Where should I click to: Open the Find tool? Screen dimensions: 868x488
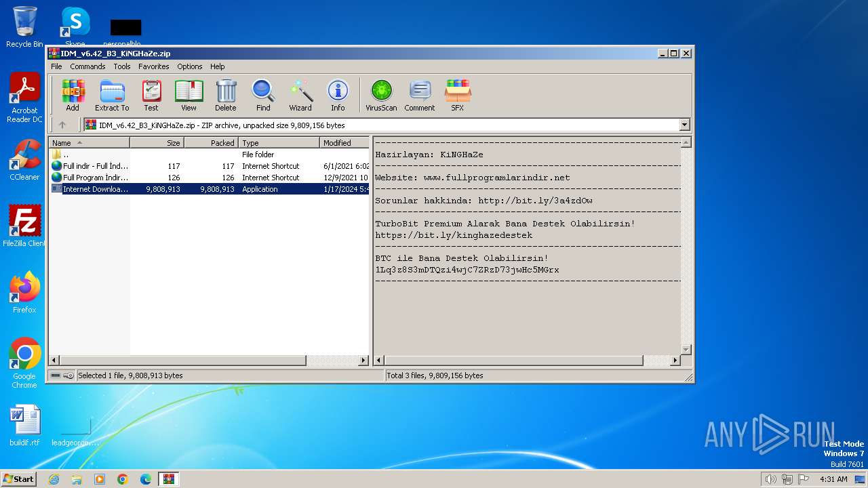click(263, 96)
